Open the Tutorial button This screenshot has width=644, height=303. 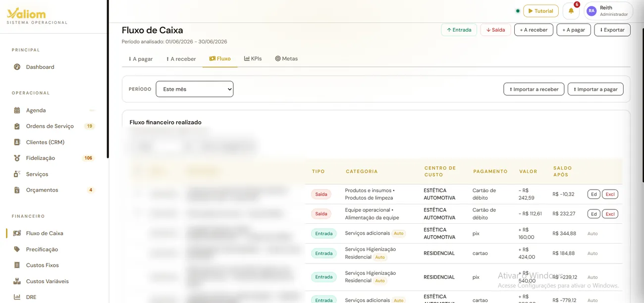540,11
